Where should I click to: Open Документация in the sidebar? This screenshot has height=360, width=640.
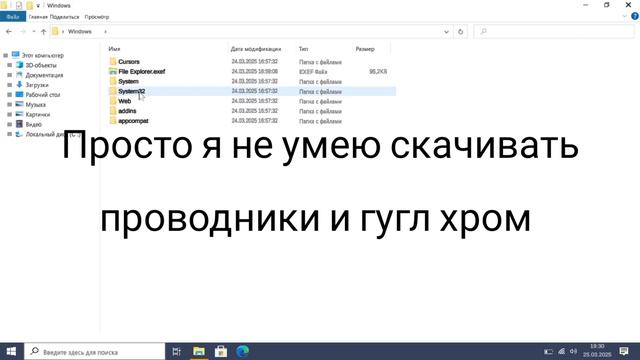click(x=44, y=75)
